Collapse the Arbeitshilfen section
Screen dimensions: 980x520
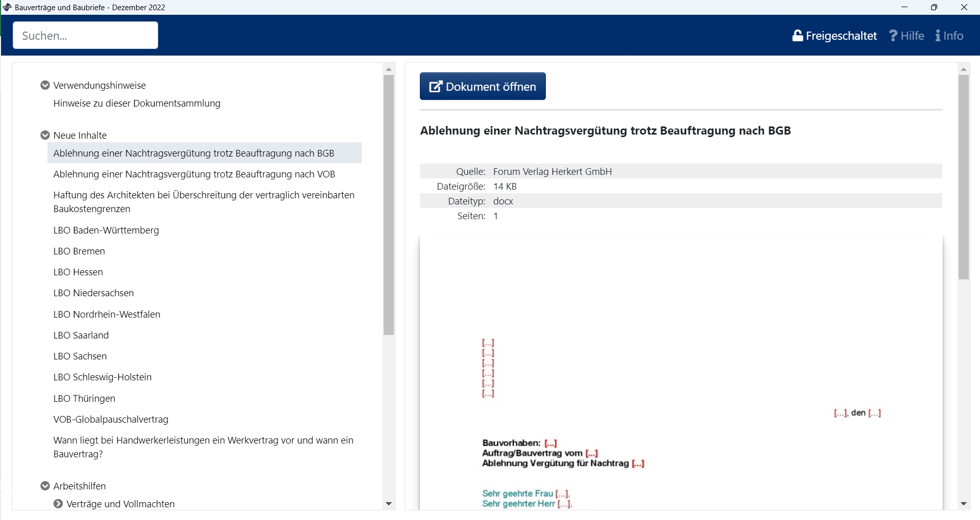pos(45,486)
